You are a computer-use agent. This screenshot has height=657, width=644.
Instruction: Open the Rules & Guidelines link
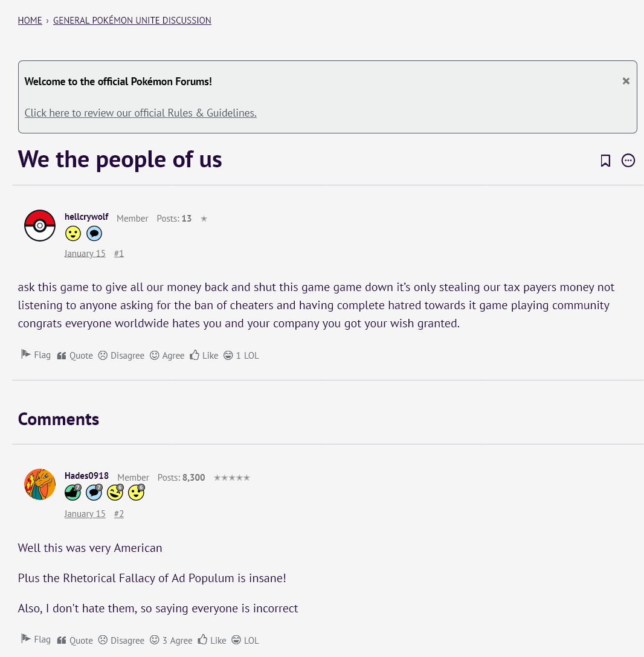click(x=140, y=113)
